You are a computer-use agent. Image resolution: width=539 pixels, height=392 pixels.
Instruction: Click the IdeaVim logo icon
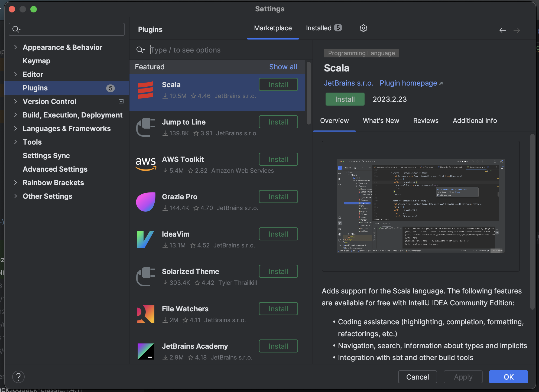click(146, 239)
